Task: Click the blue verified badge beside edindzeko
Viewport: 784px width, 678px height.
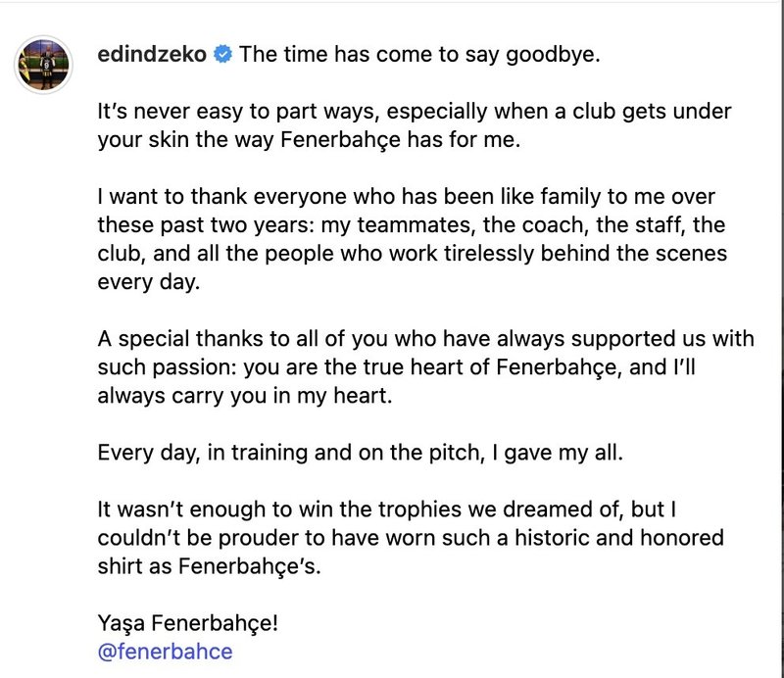Action: click(222, 55)
